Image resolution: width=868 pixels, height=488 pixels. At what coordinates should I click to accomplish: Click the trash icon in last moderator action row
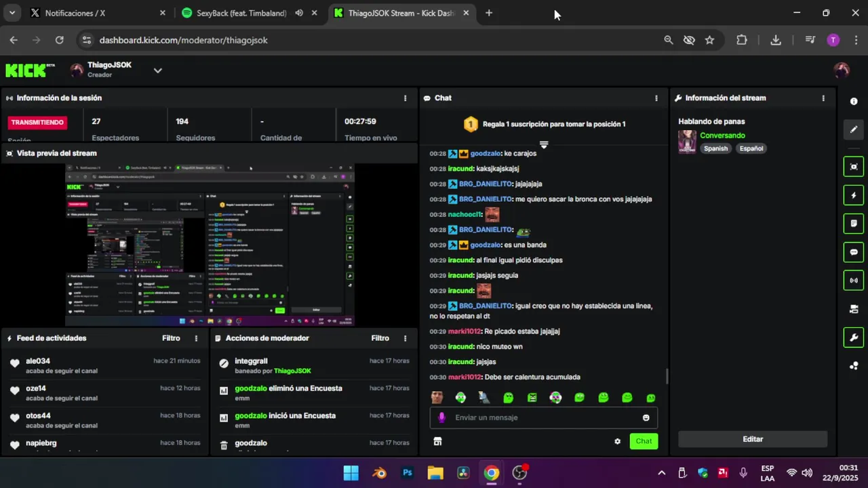[x=224, y=445]
